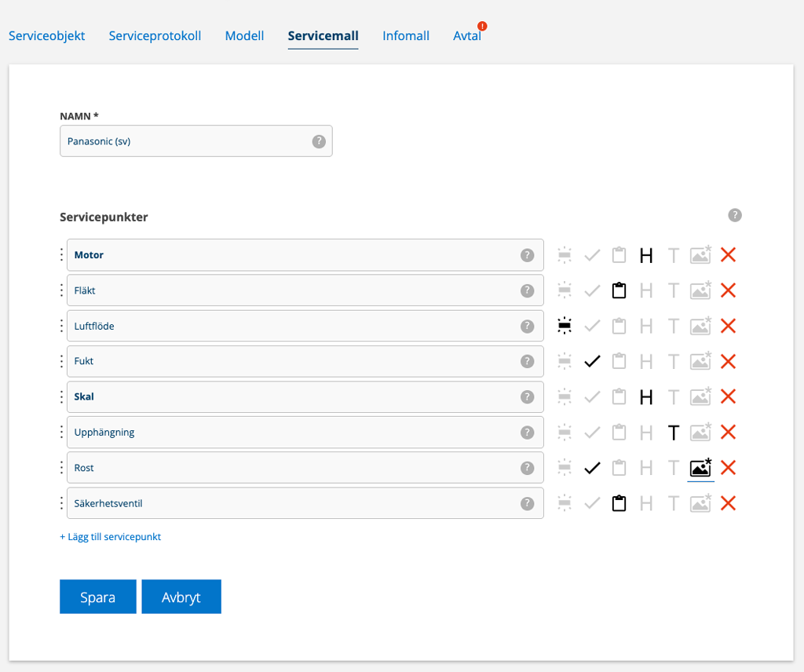Delete the Fläkt service point
This screenshot has height=672, width=804.
[728, 290]
